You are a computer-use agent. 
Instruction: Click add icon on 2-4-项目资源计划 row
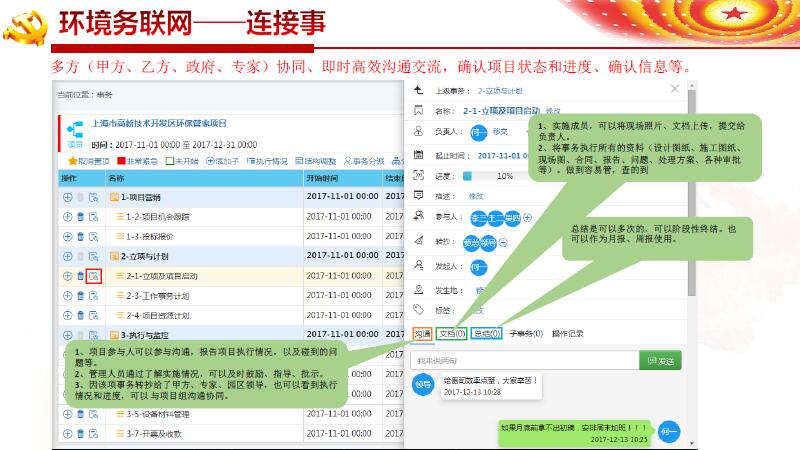(x=67, y=315)
